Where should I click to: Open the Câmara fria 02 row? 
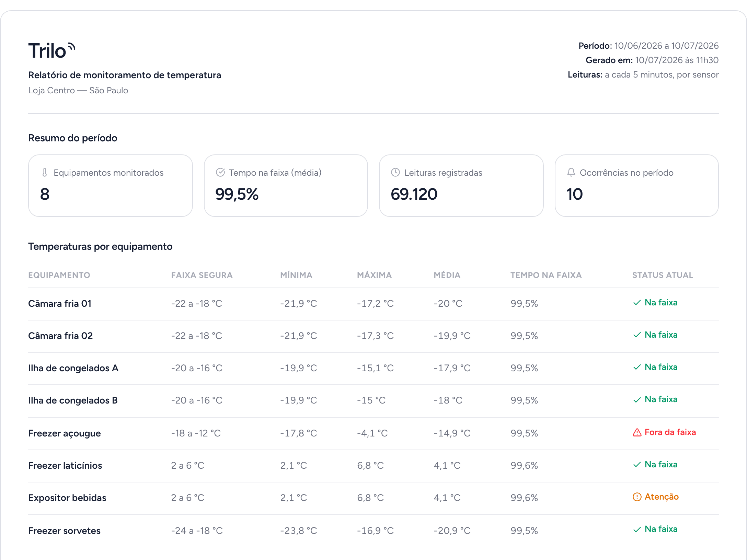(373, 336)
